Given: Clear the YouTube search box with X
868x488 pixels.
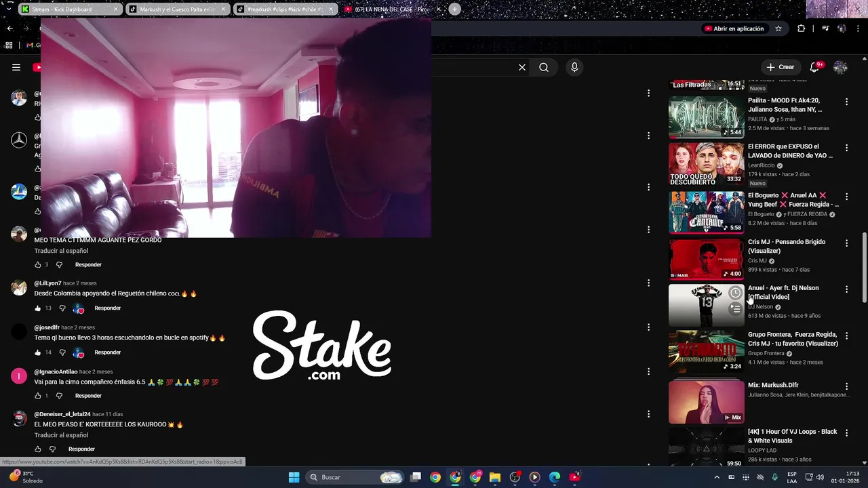Looking at the screenshot, I should click(x=522, y=67).
